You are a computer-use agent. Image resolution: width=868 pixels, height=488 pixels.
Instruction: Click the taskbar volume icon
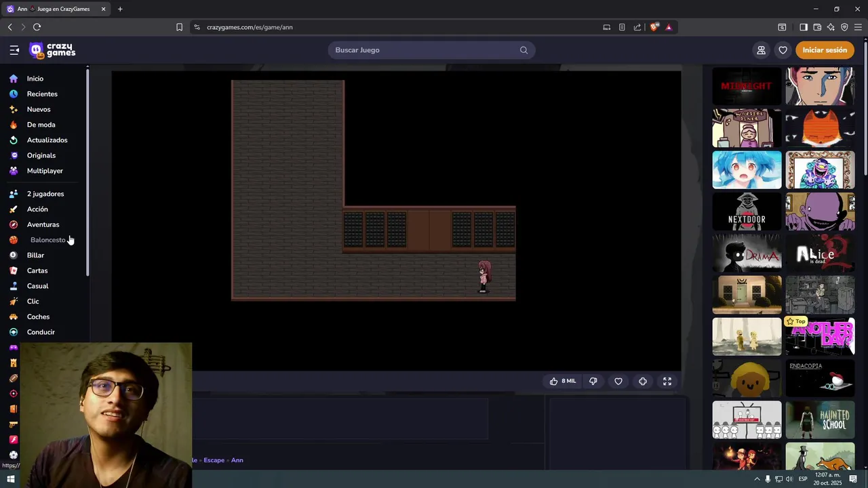(x=789, y=479)
